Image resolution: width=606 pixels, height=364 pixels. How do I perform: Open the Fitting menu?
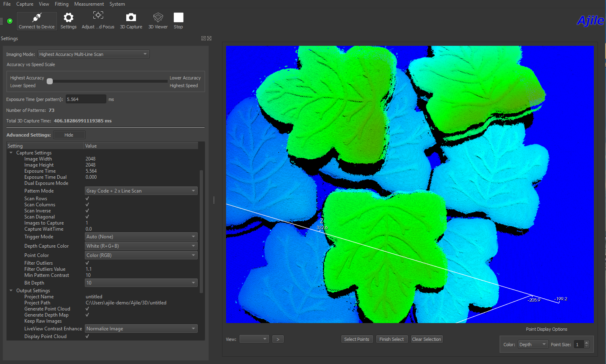coord(62,4)
